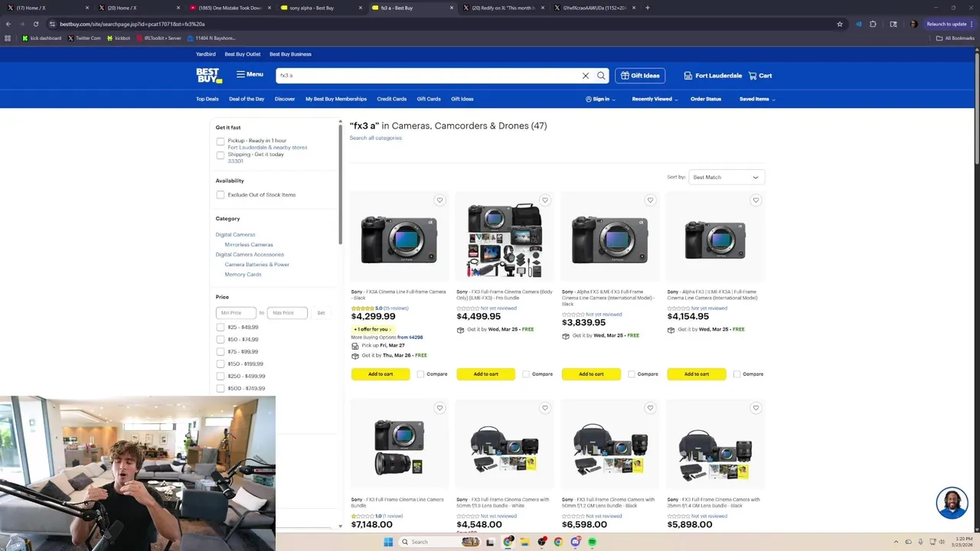Favorite the $4,548.00 white lens bundle heart
This screenshot has width=980, height=551.
(x=545, y=408)
